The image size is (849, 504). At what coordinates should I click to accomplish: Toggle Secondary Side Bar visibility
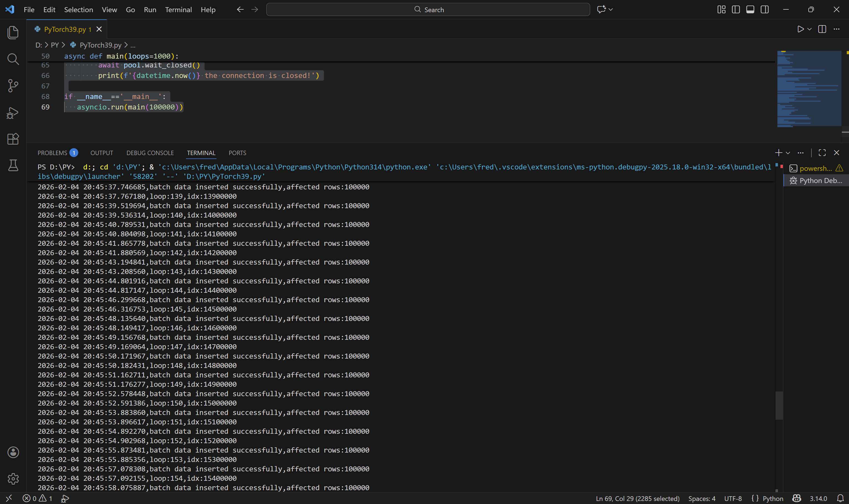click(x=764, y=9)
